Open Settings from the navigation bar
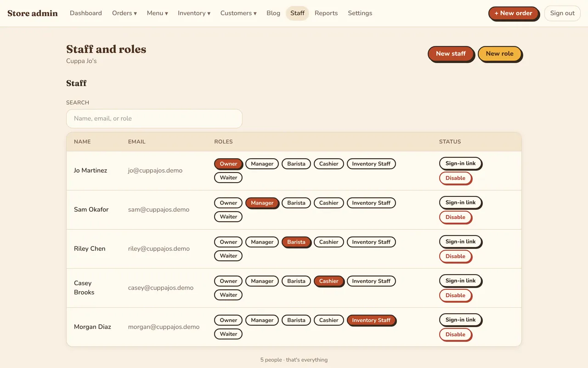 pos(360,13)
